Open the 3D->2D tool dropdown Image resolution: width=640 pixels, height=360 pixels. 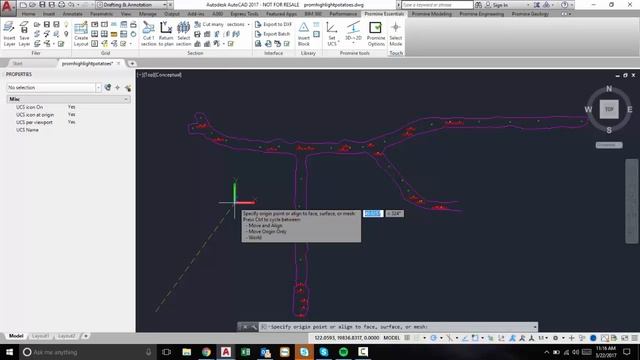click(353, 43)
